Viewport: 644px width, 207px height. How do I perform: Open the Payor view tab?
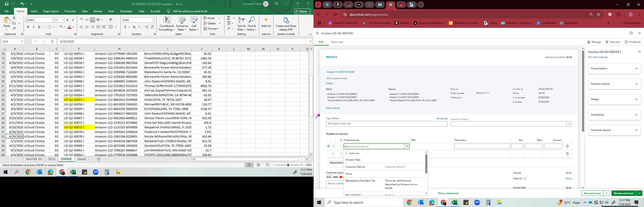click(x=337, y=42)
